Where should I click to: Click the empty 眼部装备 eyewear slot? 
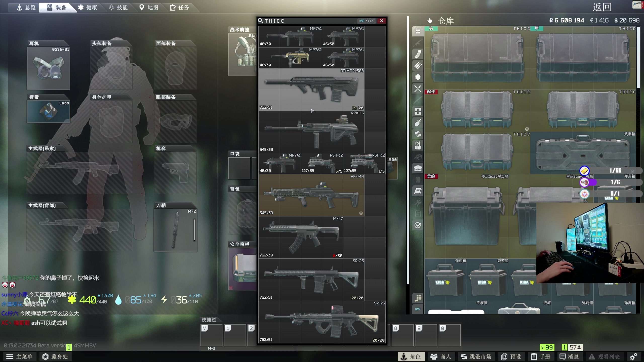[175, 122]
